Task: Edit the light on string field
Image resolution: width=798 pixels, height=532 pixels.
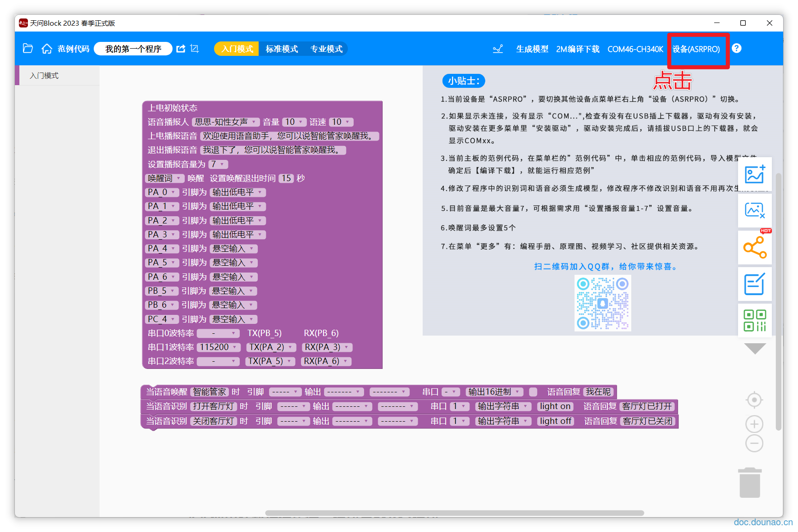Action: pos(555,406)
